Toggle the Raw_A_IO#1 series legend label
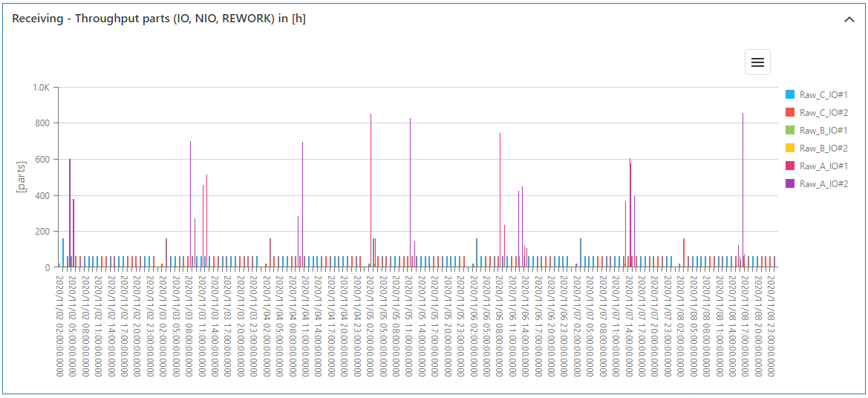The width and height of the screenshot is (868, 398). (x=823, y=166)
